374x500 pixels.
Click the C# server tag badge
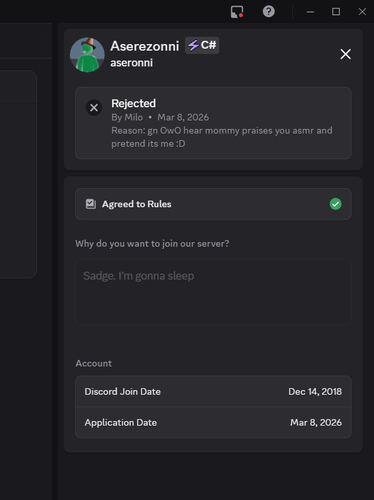[x=202, y=45]
